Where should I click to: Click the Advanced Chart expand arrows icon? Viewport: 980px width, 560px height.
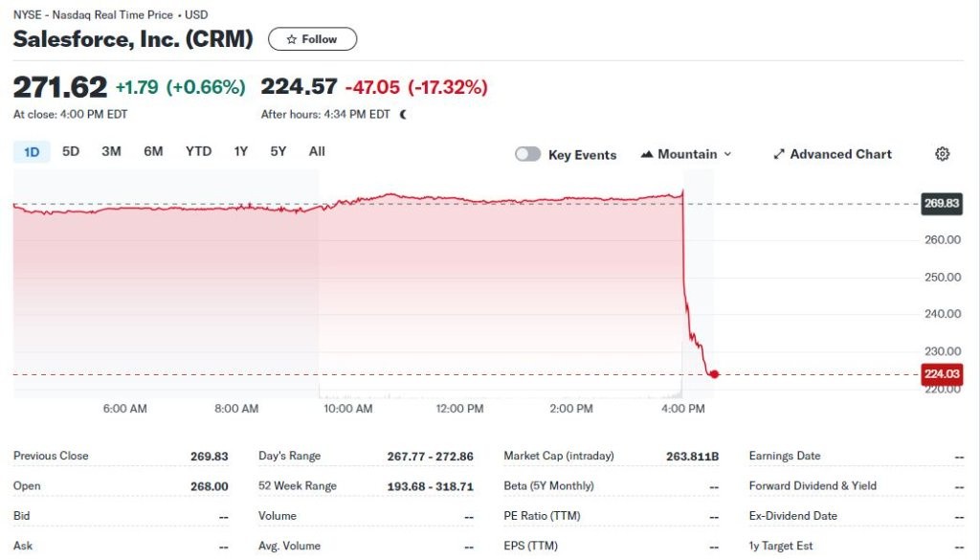point(779,154)
